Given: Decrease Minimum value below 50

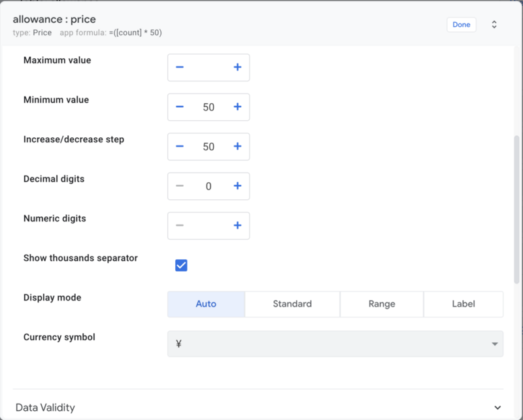Looking at the screenshot, I should click(x=180, y=107).
